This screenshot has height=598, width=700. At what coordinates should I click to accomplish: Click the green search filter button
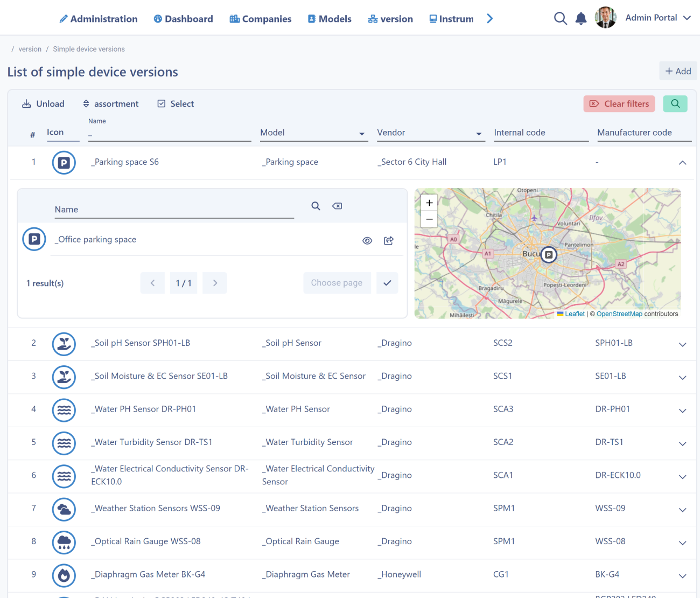point(675,104)
